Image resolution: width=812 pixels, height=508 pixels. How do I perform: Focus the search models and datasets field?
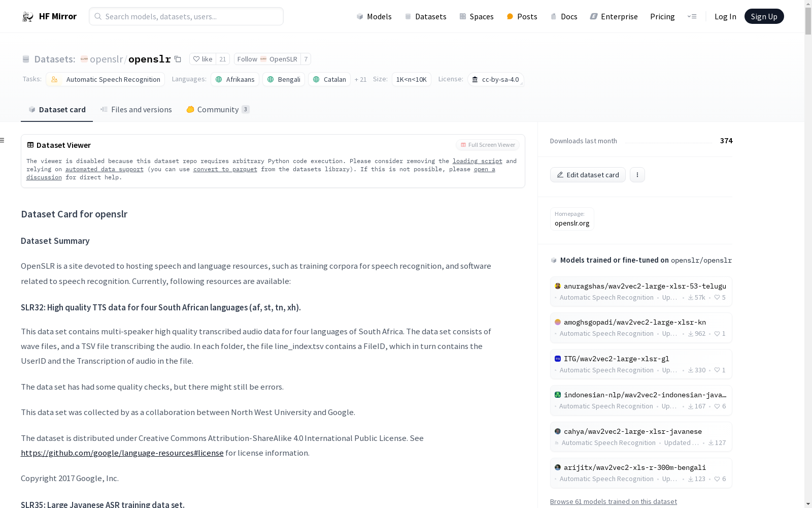click(x=186, y=16)
